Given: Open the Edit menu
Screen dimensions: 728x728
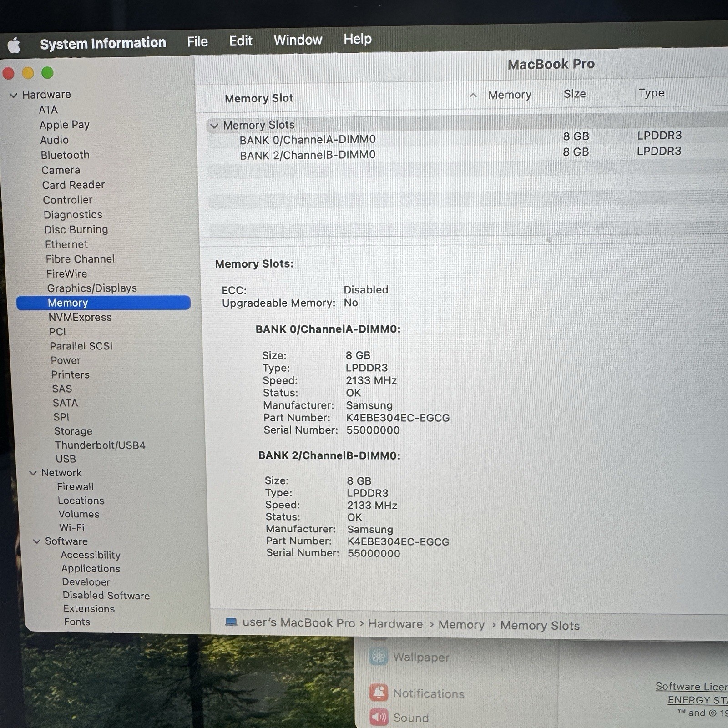Looking at the screenshot, I should tap(241, 41).
